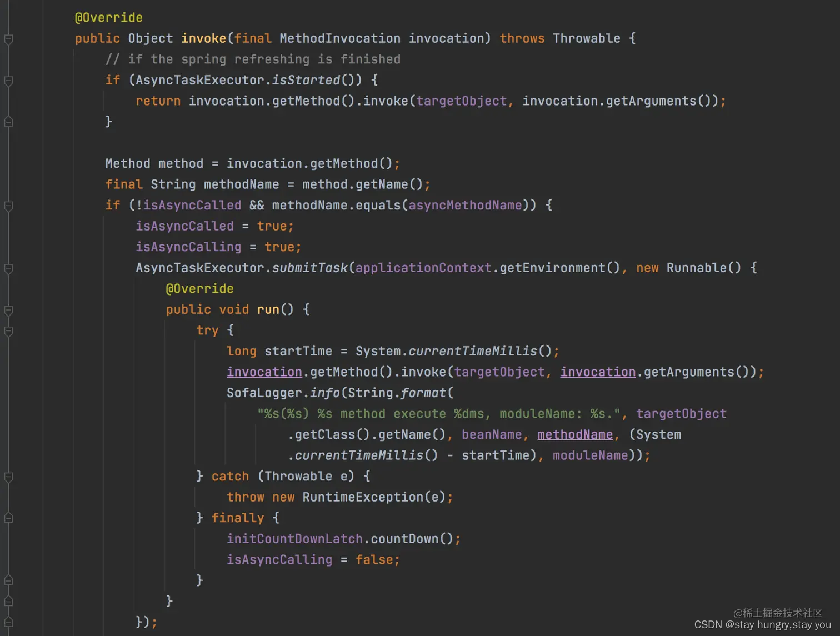Click the countDown() method call
The height and width of the screenshot is (636, 840).
coord(412,539)
